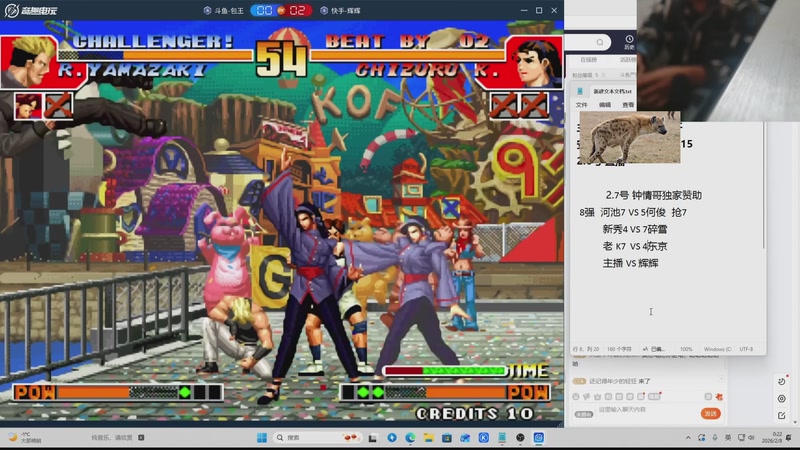Click the active blue app icon on taskbar
Viewport: 800px width, 450px height.
point(539,438)
